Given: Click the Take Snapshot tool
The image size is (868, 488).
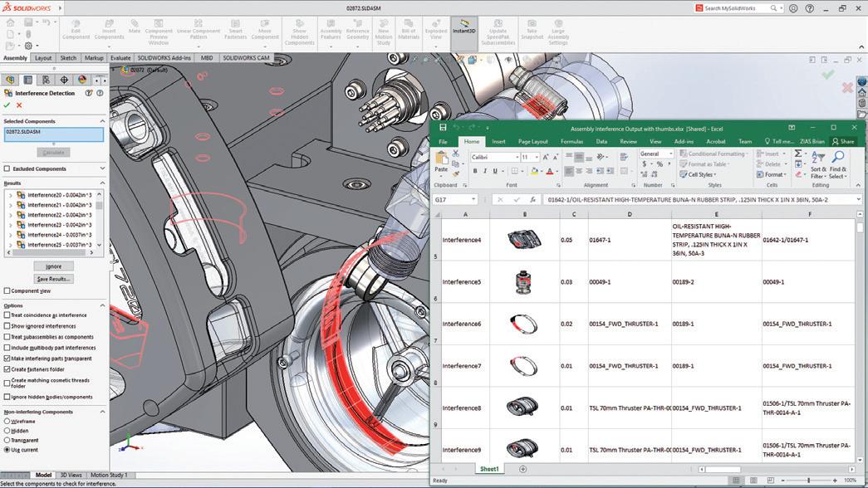Looking at the screenshot, I should (532, 29).
